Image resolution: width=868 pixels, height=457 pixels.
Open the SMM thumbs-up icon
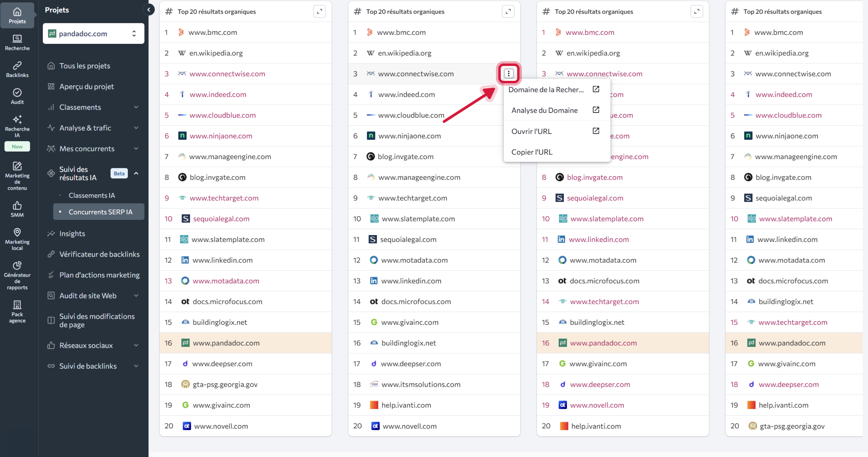pyautogui.click(x=17, y=205)
